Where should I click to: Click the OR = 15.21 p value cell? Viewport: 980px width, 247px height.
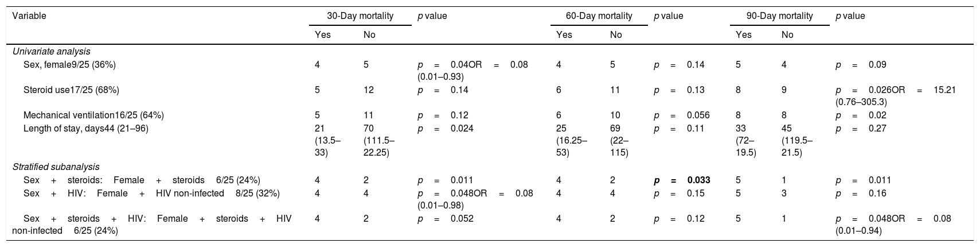(x=896, y=95)
